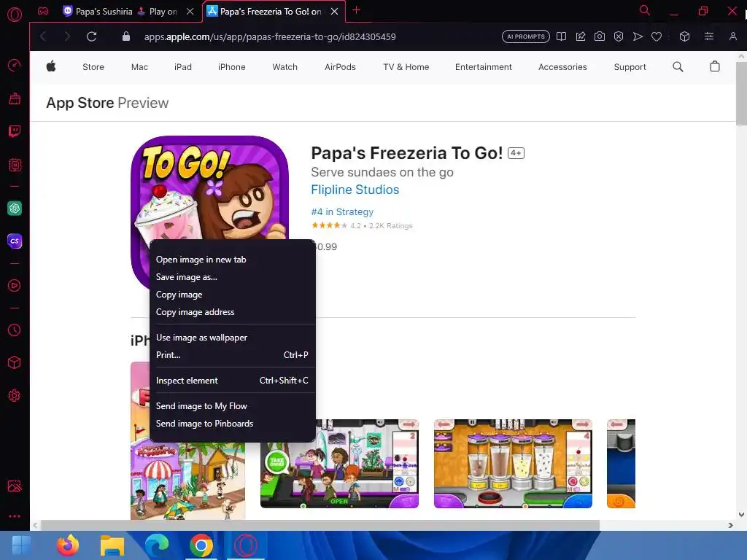Open Player icon in sidebar
This screenshot has width=747, height=560.
[15, 286]
